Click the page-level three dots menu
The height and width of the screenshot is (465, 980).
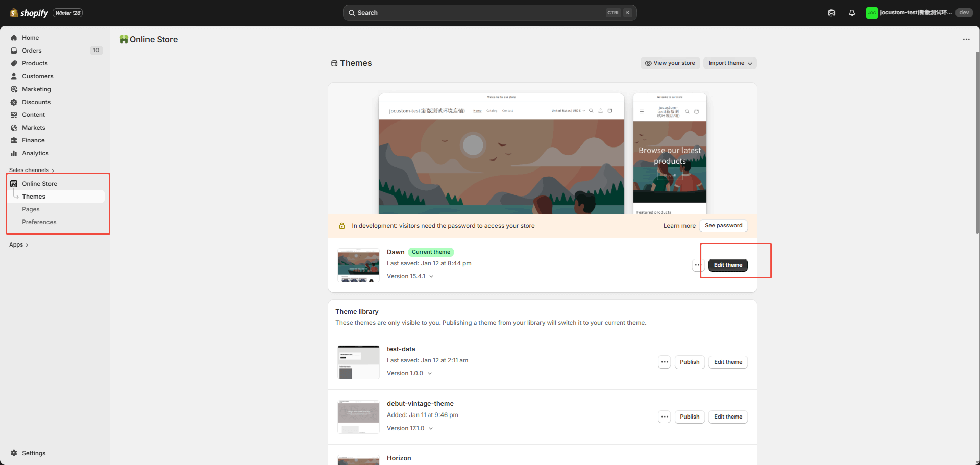click(x=966, y=39)
